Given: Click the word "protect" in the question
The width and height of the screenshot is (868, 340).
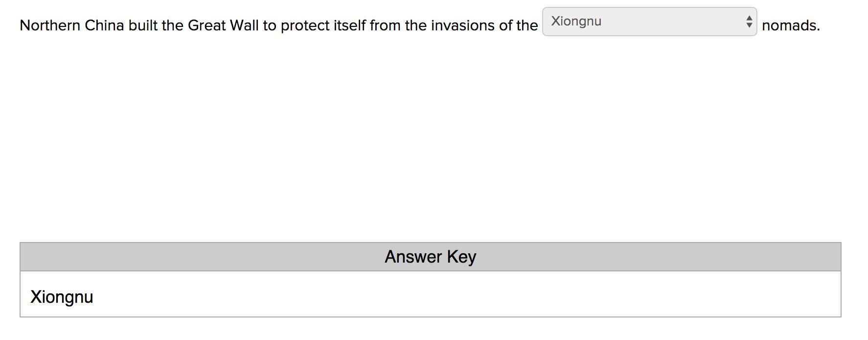Looking at the screenshot, I should pos(305,25).
